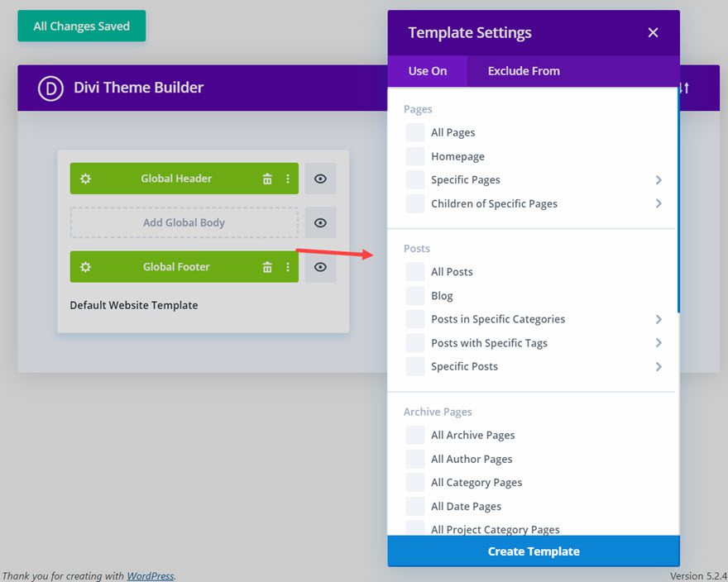This screenshot has height=582, width=728.
Task: Open Global Header three-dot options menu
Action: (x=288, y=179)
